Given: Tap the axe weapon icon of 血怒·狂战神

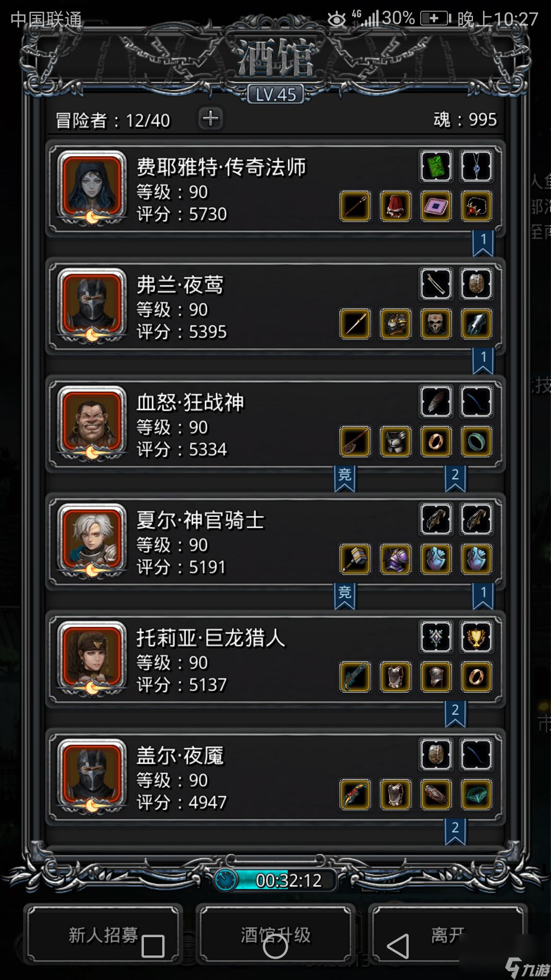Looking at the screenshot, I should 355,442.
